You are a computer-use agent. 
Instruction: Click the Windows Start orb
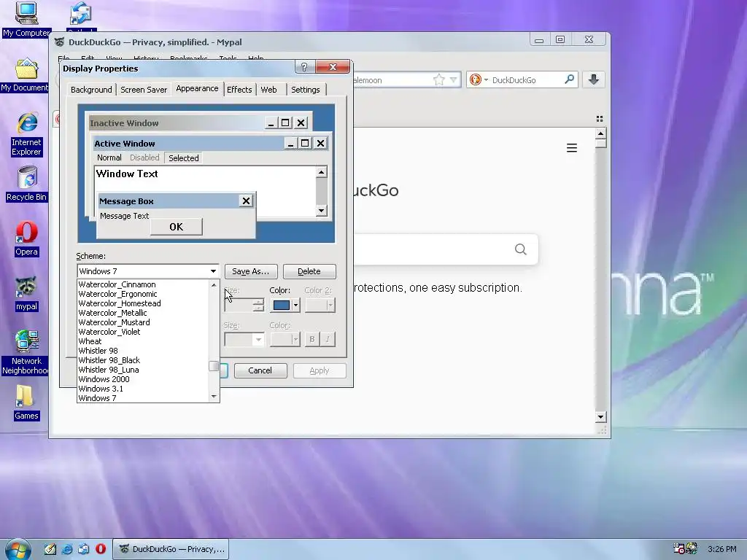(18, 549)
